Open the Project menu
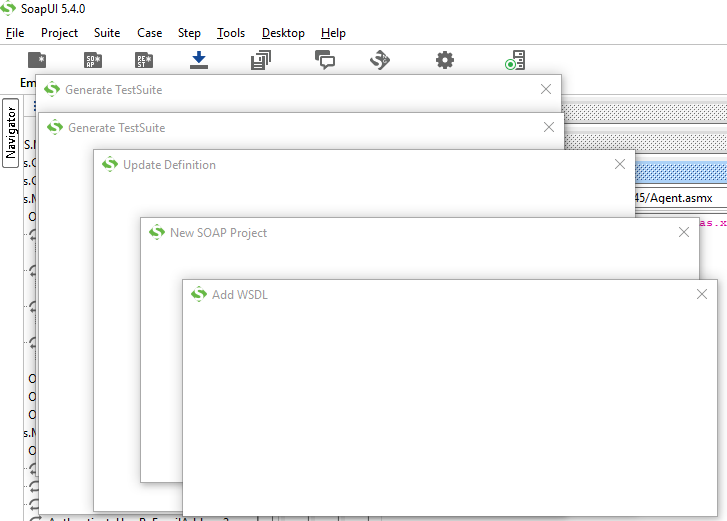The width and height of the screenshot is (727, 521). click(x=59, y=33)
